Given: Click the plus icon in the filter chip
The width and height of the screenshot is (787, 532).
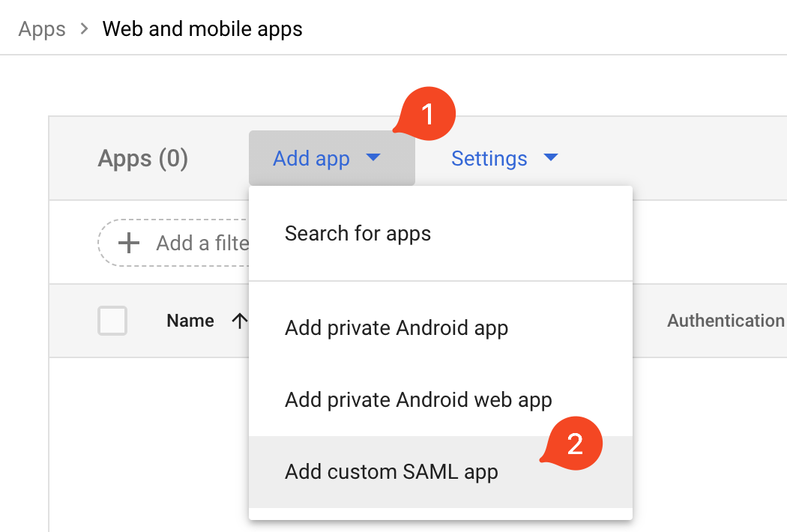Looking at the screenshot, I should pos(130,243).
